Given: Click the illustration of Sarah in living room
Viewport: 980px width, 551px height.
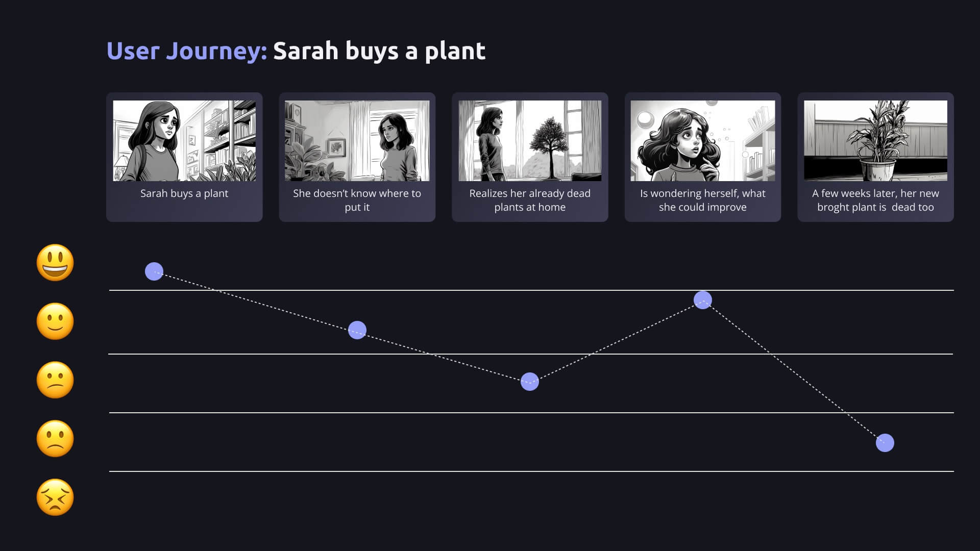Looking at the screenshot, I should (x=357, y=141).
